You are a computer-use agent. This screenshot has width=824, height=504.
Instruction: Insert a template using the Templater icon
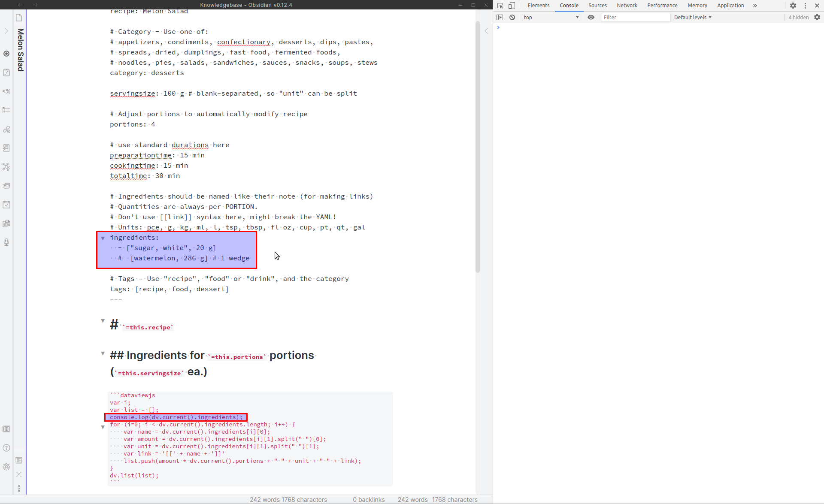click(6, 91)
